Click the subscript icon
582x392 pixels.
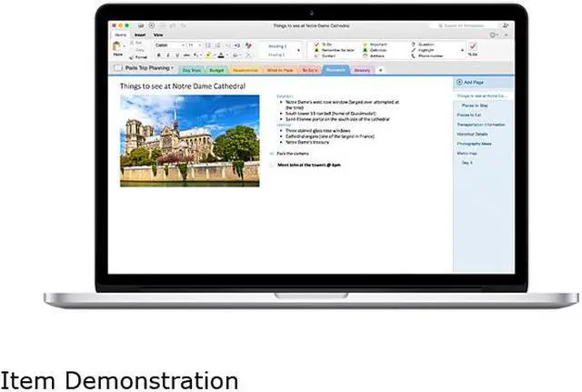[196, 55]
